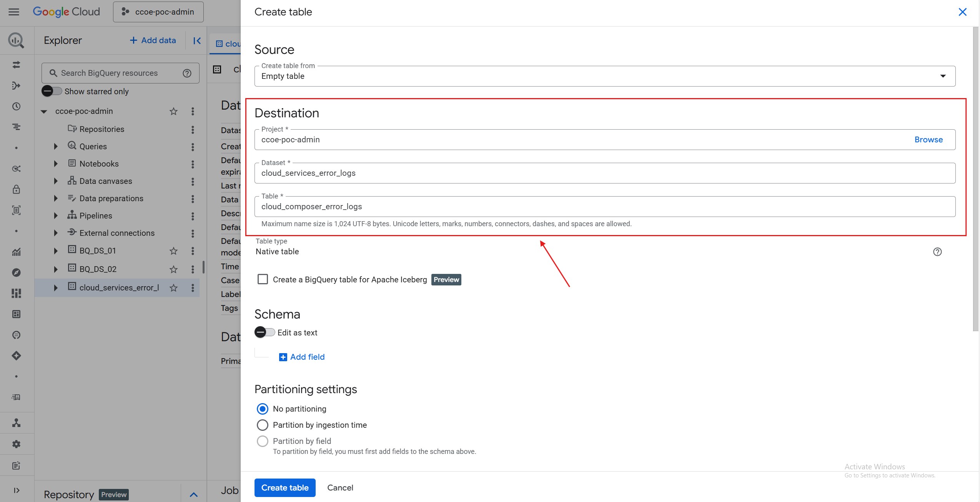Click the Table name input field

coord(604,207)
